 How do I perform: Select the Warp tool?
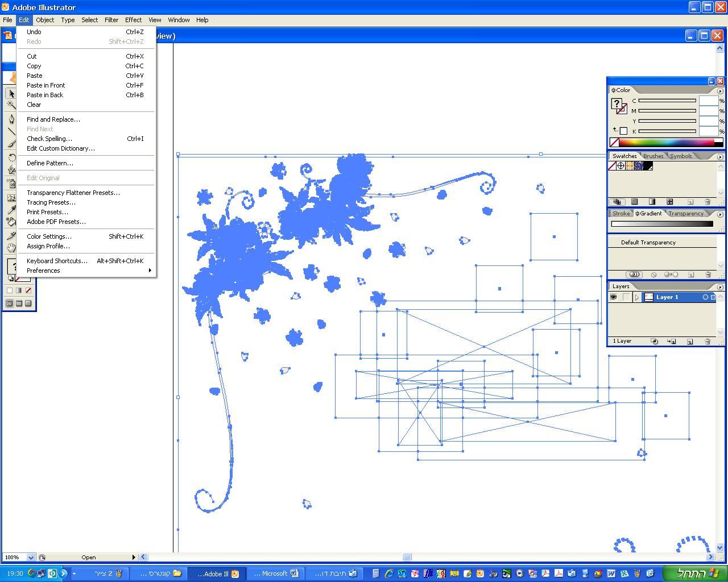(11, 169)
